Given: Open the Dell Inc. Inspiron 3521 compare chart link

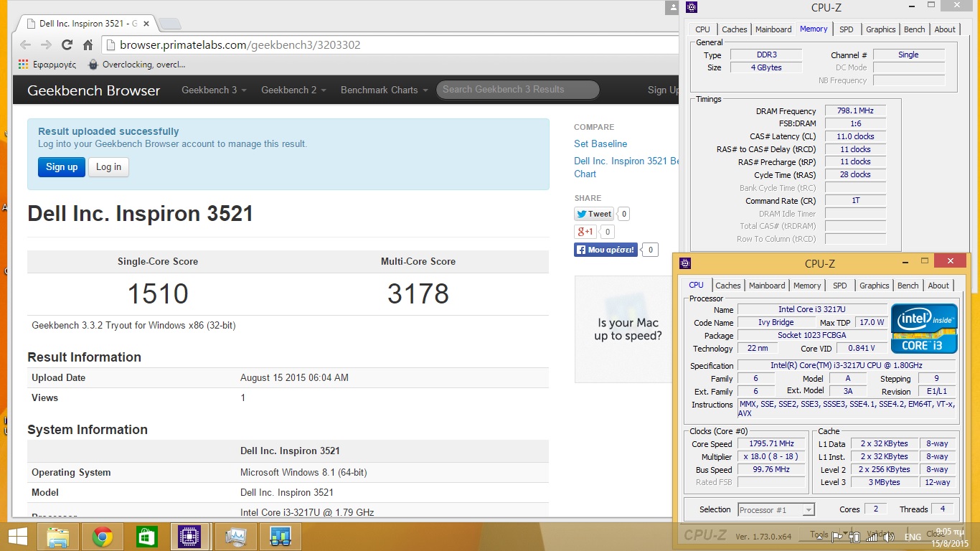Looking at the screenshot, I should [x=626, y=167].
